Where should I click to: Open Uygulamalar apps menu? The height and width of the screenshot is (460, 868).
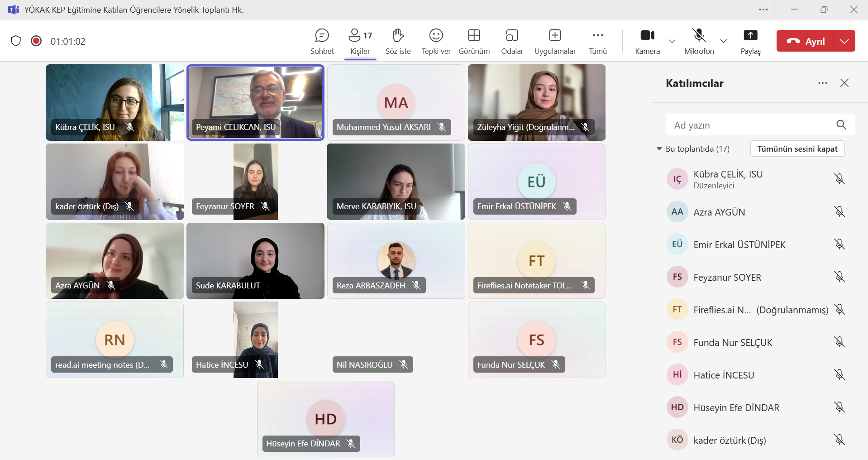555,41
